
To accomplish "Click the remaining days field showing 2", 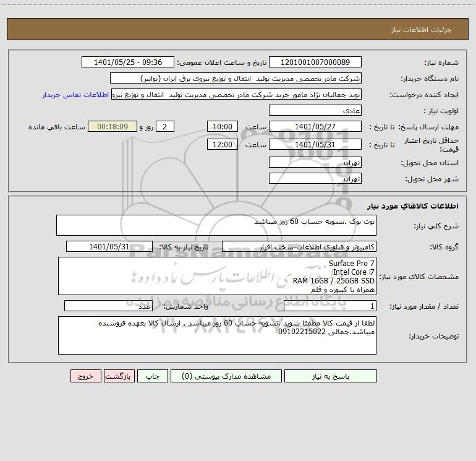I will [x=165, y=126].
